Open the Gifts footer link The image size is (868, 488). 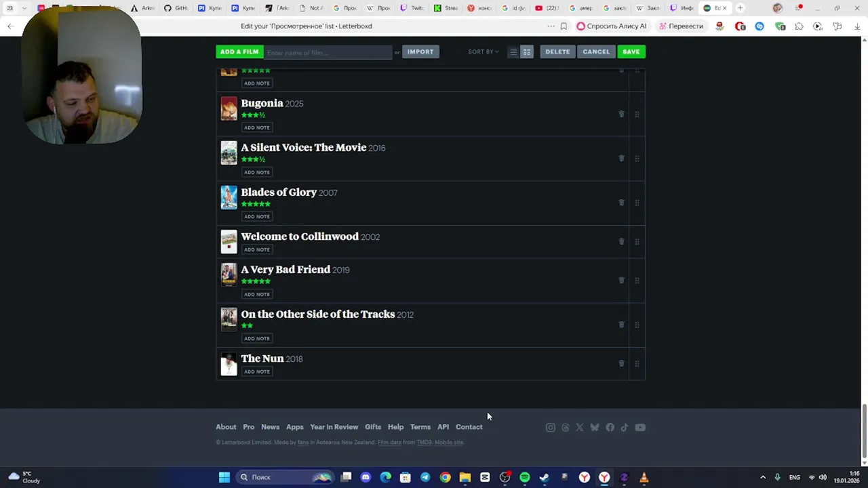(x=373, y=427)
